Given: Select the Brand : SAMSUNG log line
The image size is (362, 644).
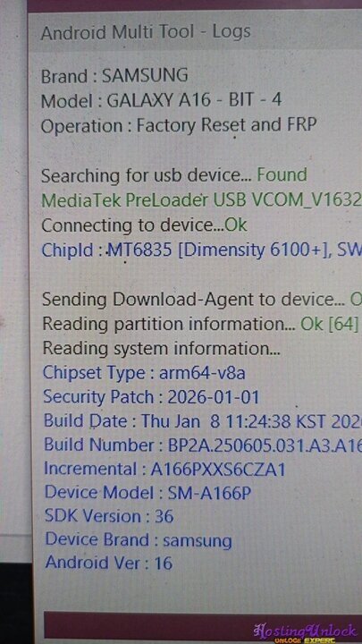Looking at the screenshot, I should click(x=114, y=76).
